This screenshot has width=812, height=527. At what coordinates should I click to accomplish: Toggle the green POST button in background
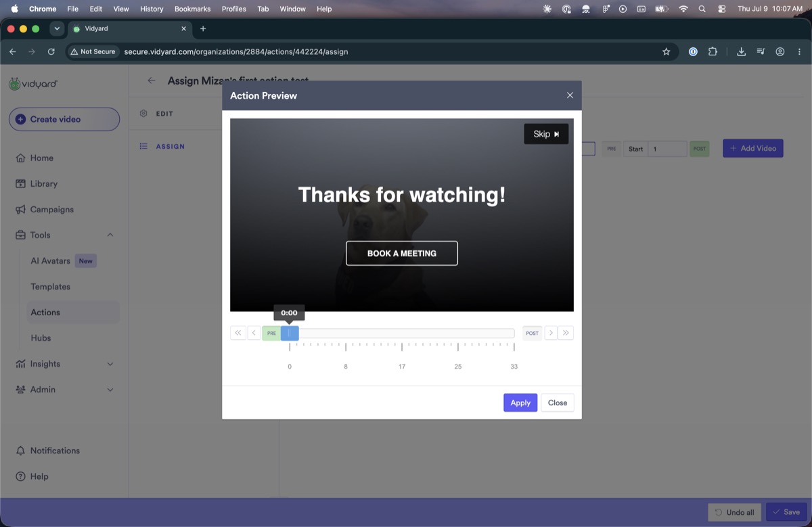coord(700,149)
